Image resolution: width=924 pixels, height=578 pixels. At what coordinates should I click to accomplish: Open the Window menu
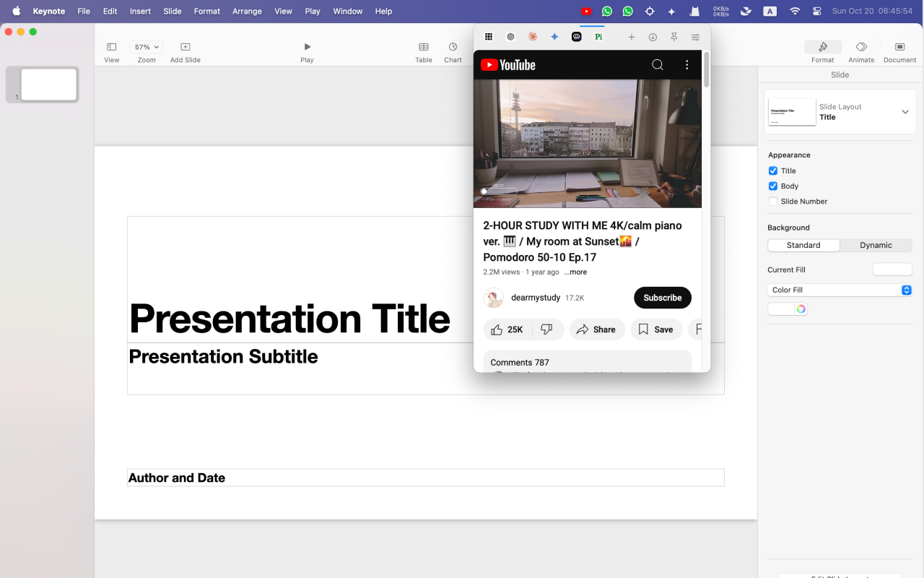[x=348, y=11]
